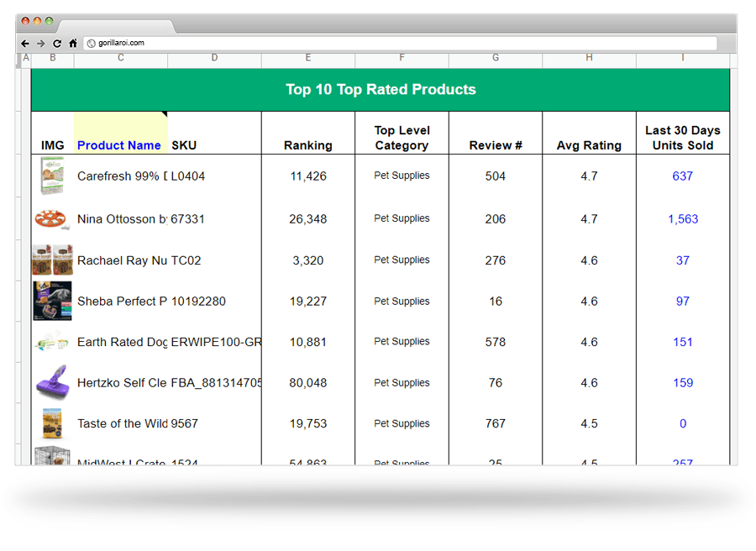
Task: Click the Product Name column header
Action: (119, 145)
